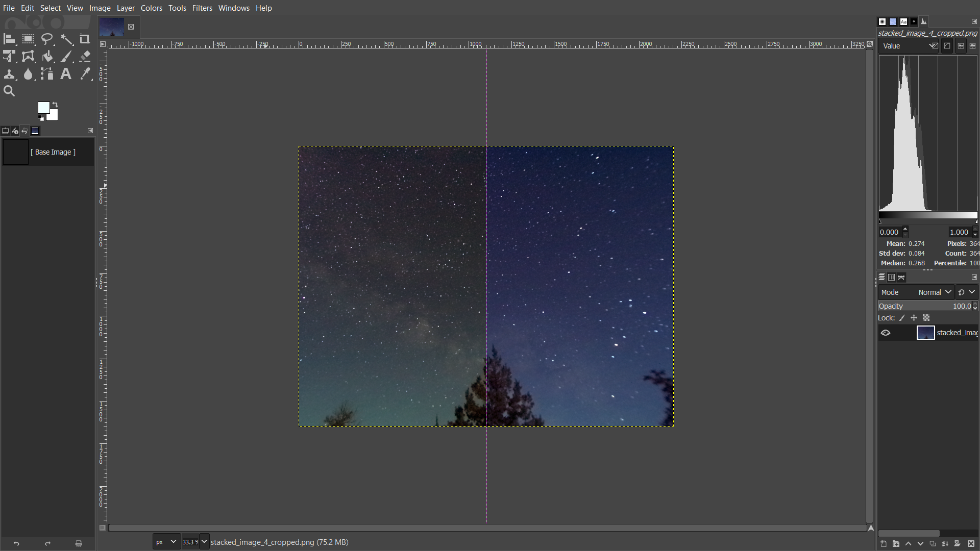Image resolution: width=980 pixels, height=551 pixels.
Task: Open Fonts tab in right dock
Action: tap(903, 21)
